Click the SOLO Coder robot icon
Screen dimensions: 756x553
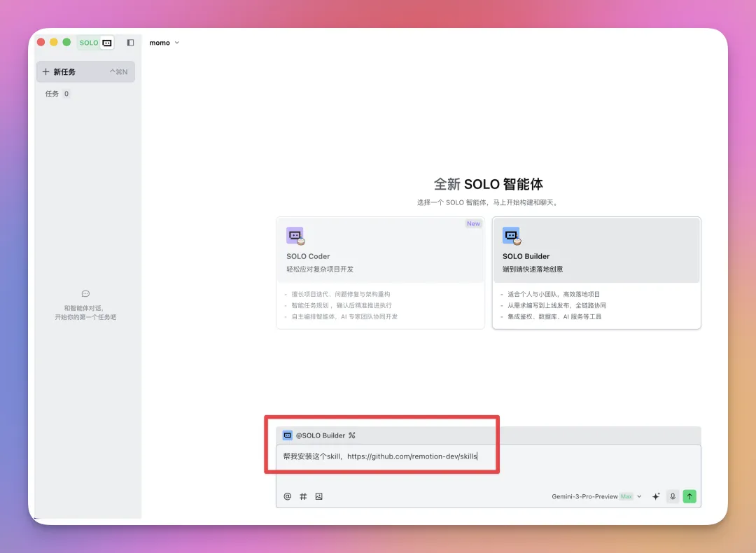point(295,236)
